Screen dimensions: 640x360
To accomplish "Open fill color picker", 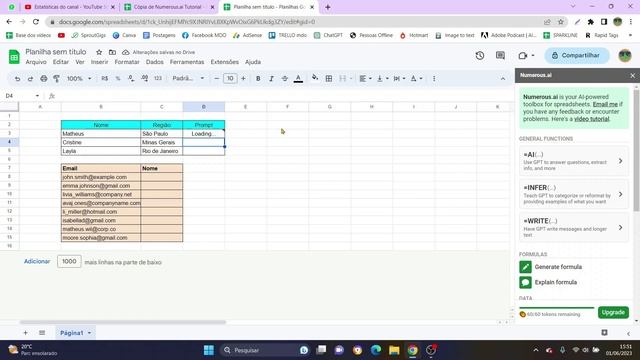I will click(315, 78).
